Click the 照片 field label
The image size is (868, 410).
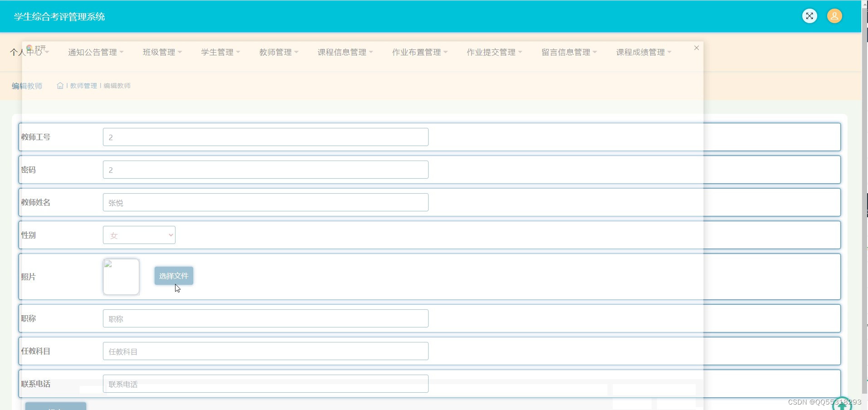tap(28, 277)
